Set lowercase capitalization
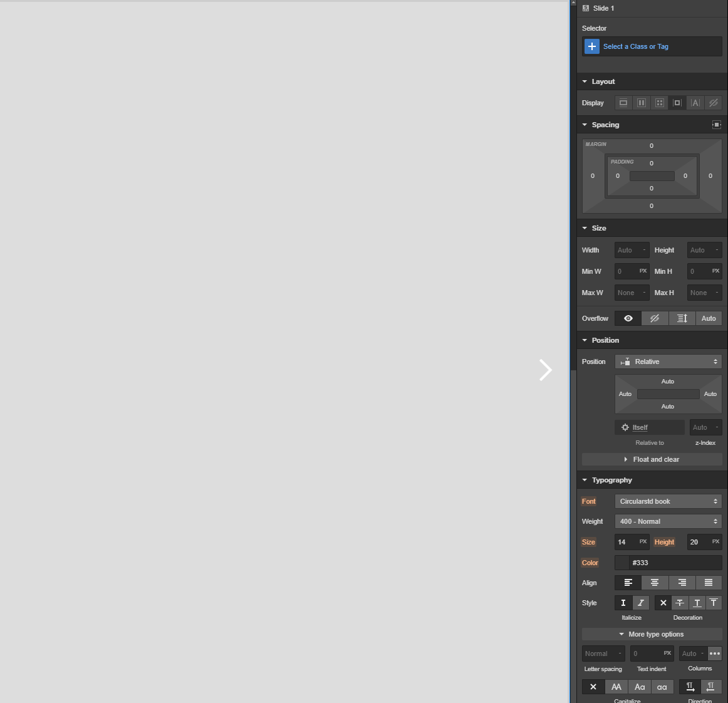728x703 pixels. click(x=662, y=687)
